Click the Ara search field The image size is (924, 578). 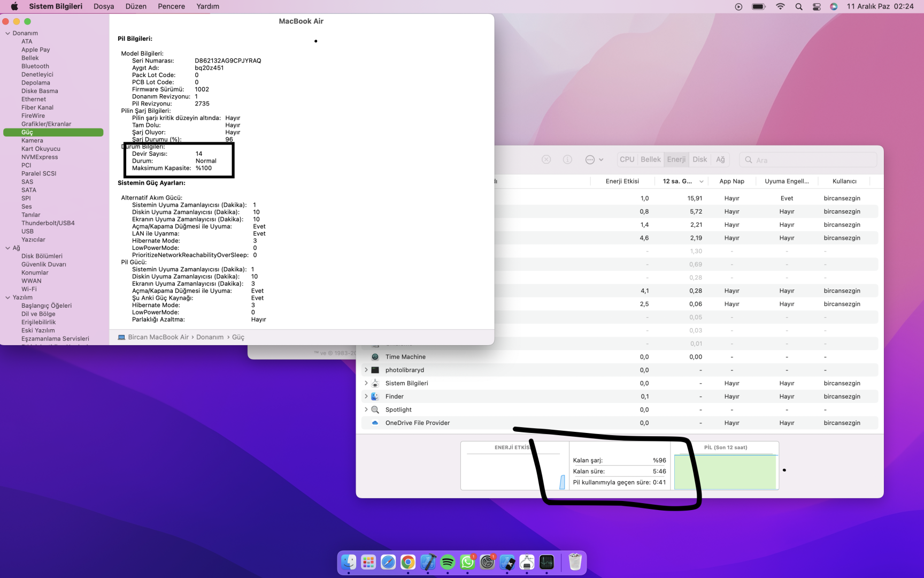808,159
